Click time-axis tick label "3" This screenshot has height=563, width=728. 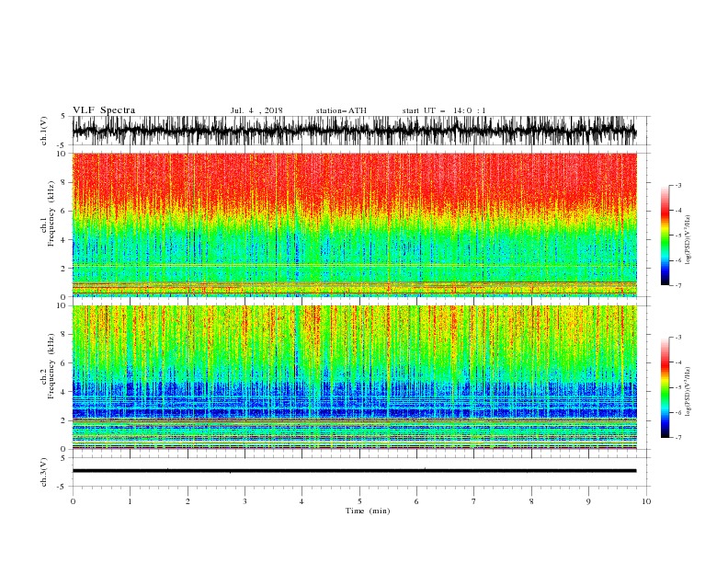click(245, 501)
